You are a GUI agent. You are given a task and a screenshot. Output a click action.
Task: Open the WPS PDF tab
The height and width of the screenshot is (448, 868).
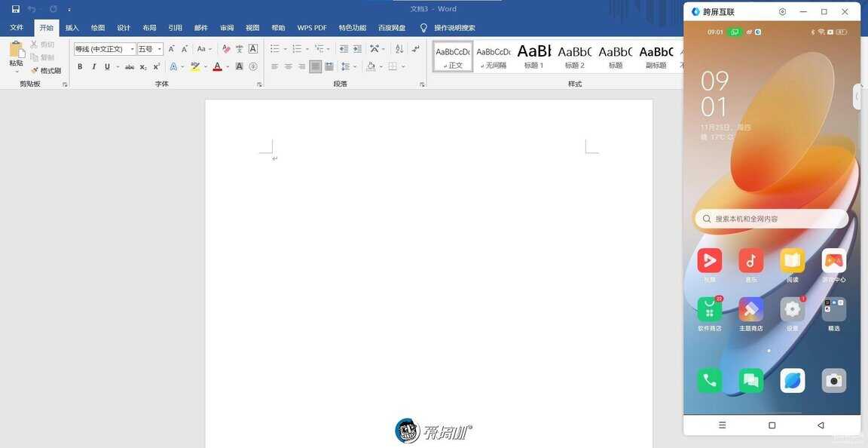[x=312, y=28]
